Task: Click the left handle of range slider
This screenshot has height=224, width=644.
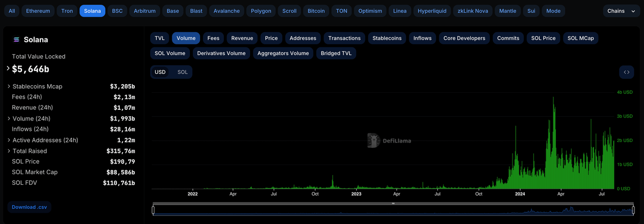Action: tap(153, 209)
